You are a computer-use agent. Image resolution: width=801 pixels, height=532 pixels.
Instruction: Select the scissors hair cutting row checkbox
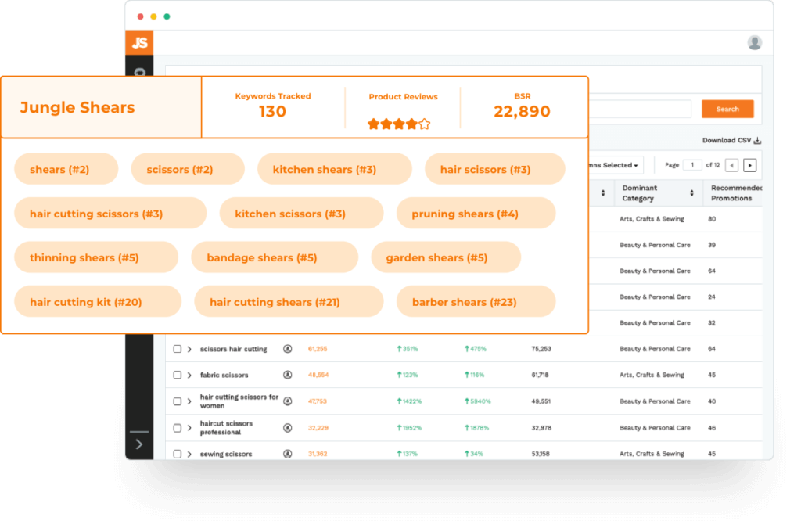(178, 349)
